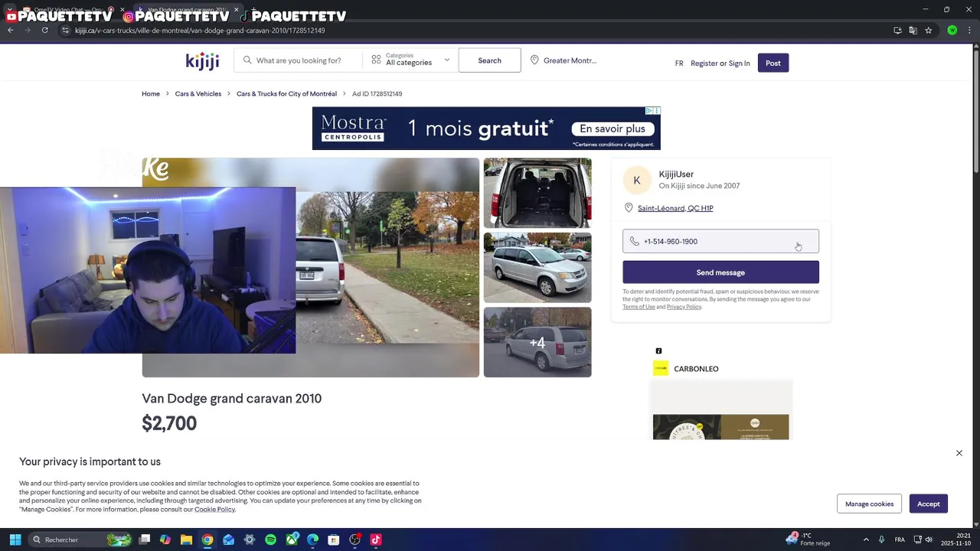Image resolution: width=980 pixels, height=551 pixels.
Task: Open Spotify from the taskbar
Action: pos(270,540)
